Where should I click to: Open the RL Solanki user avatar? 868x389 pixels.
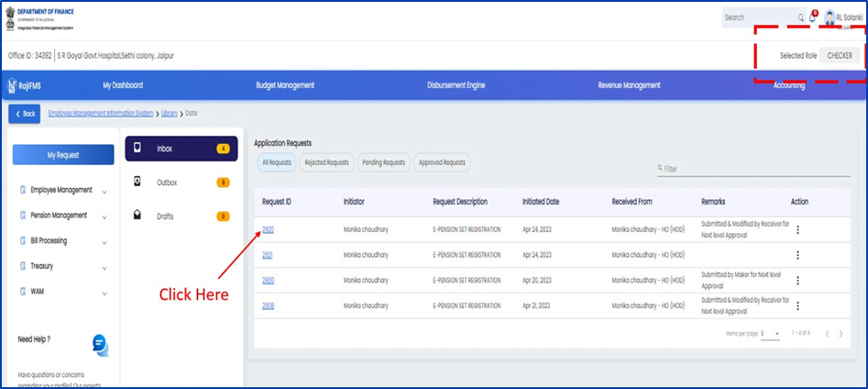coord(830,17)
